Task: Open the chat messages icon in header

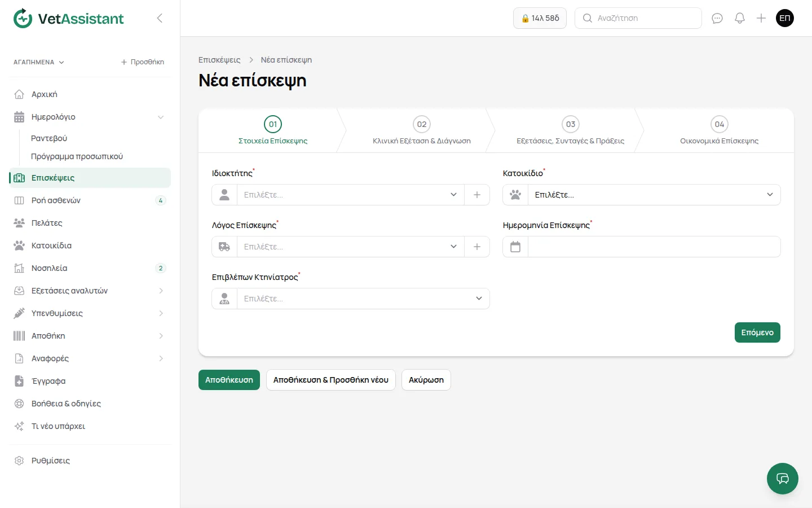Action: coord(717,18)
